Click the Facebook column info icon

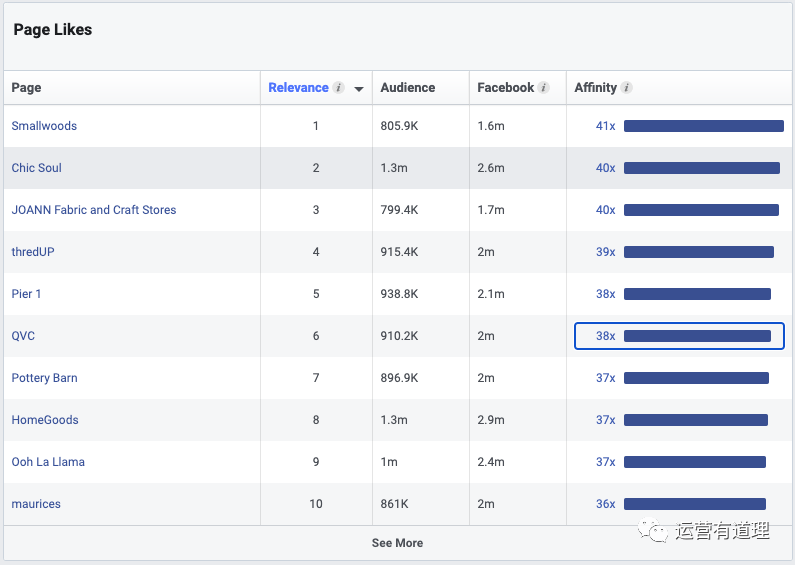point(544,88)
